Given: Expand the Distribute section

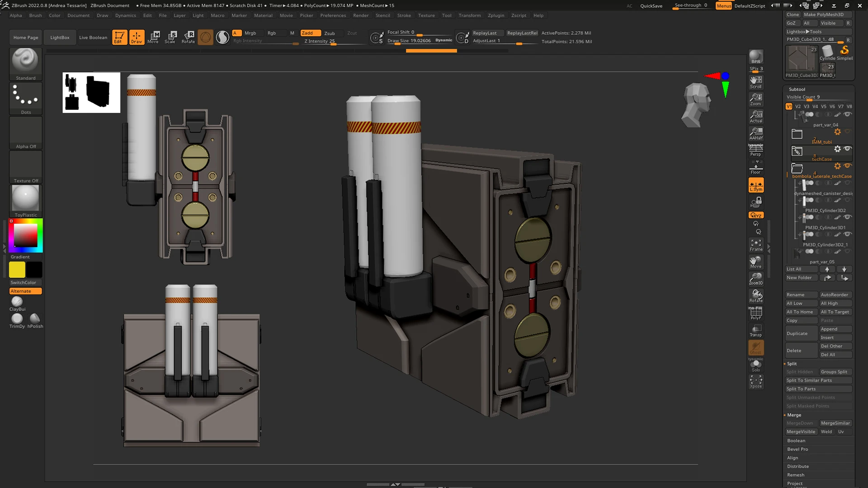Looking at the screenshot, I should 798,466.
